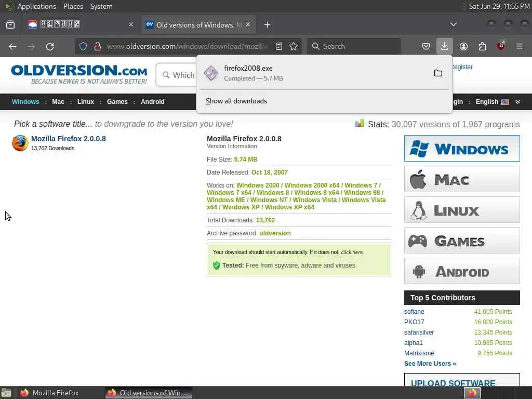Open the Mozilla Firefox 2.0.0.8 title link
Viewport: 532px width, 399px height.
pyautogui.click(x=69, y=139)
